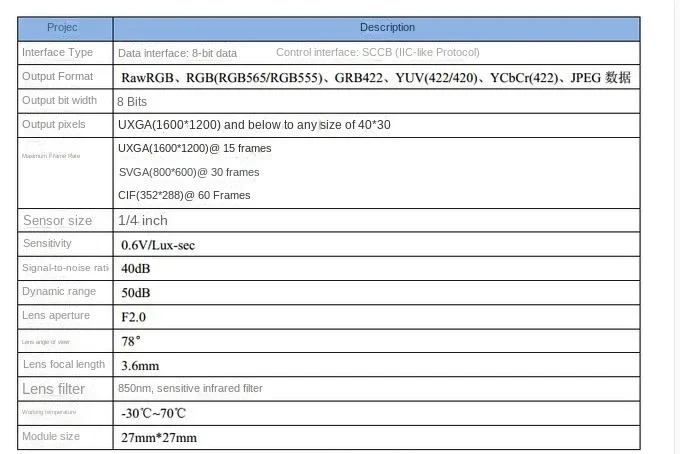Click the '78°' value

click(131, 342)
